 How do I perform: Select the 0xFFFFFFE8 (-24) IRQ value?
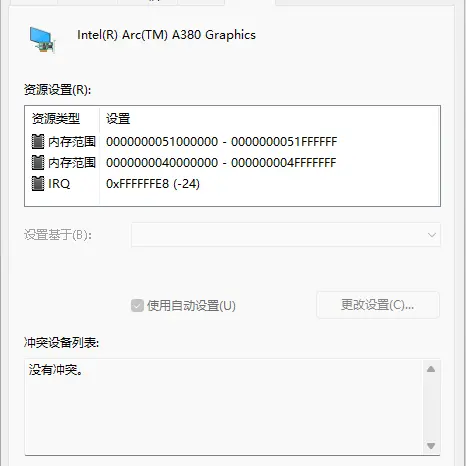coord(153,184)
